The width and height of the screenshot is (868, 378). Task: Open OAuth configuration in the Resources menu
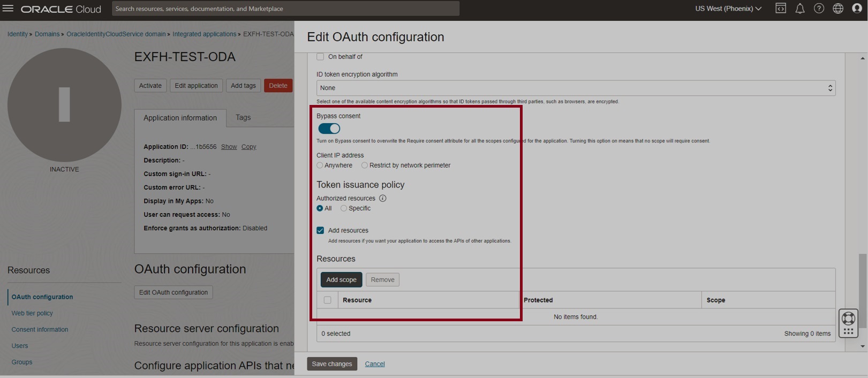[x=42, y=297]
